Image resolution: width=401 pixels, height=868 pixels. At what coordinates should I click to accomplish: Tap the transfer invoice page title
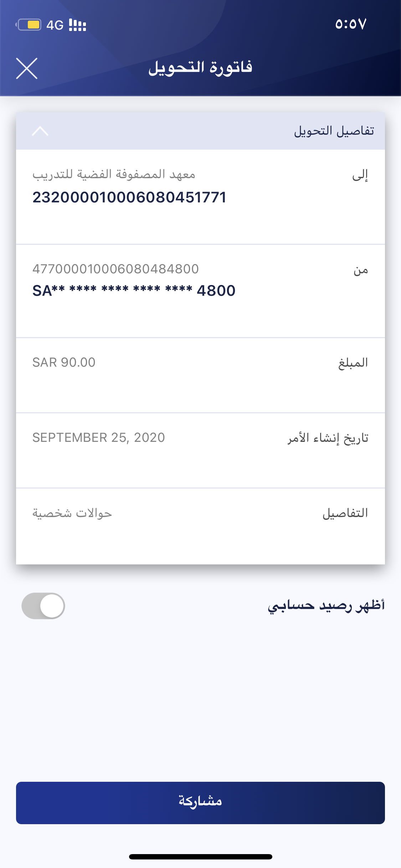pyautogui.click(x=200, y=67)
